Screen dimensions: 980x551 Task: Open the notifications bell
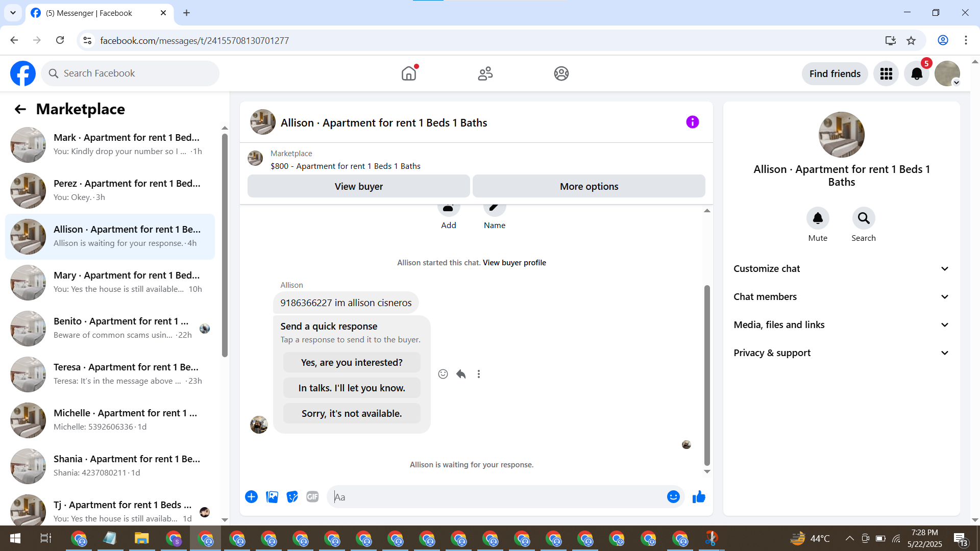tap(917, 73)
